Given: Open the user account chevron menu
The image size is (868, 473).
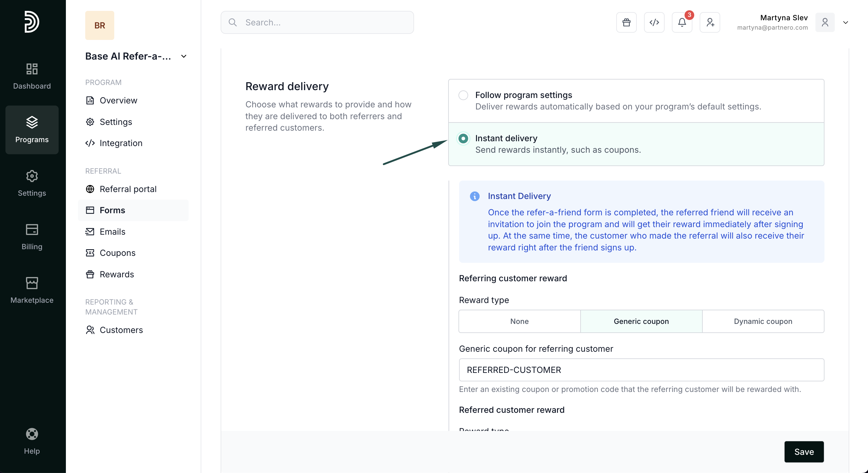Looking at the screenshot, I should [x=845, y=23].
